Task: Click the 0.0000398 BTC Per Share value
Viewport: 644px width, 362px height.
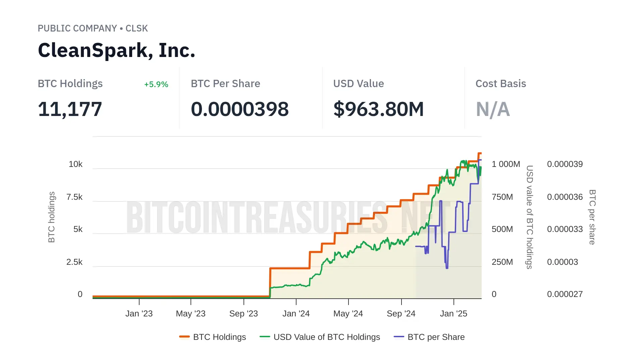Action: point(239,109)
